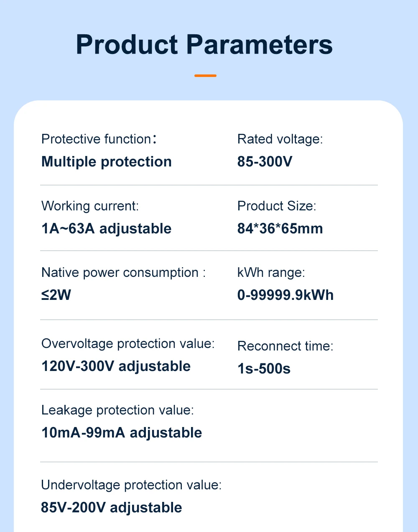This screenshot has height=532, width=418.
Task: Select the Rated voltage label
Action: click(280, 139)
